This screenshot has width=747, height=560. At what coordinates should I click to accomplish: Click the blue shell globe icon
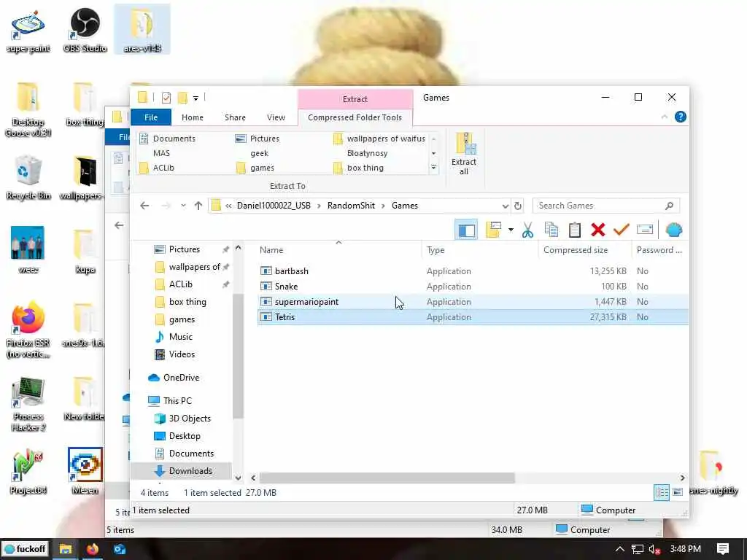[673, 230]
